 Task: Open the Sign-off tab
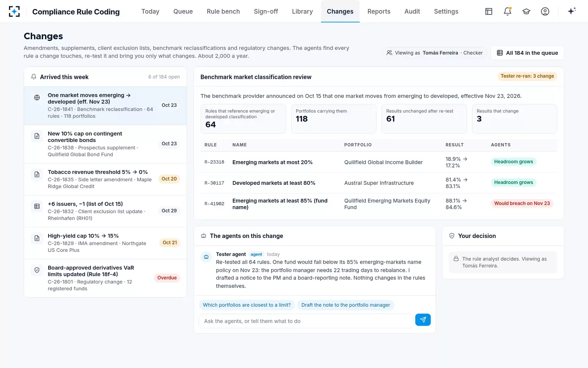266,11
